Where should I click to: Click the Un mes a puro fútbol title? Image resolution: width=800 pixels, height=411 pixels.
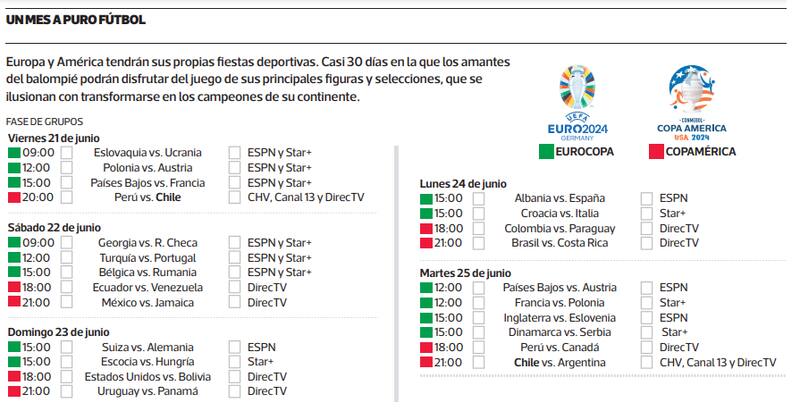click(x=75, y=19)
